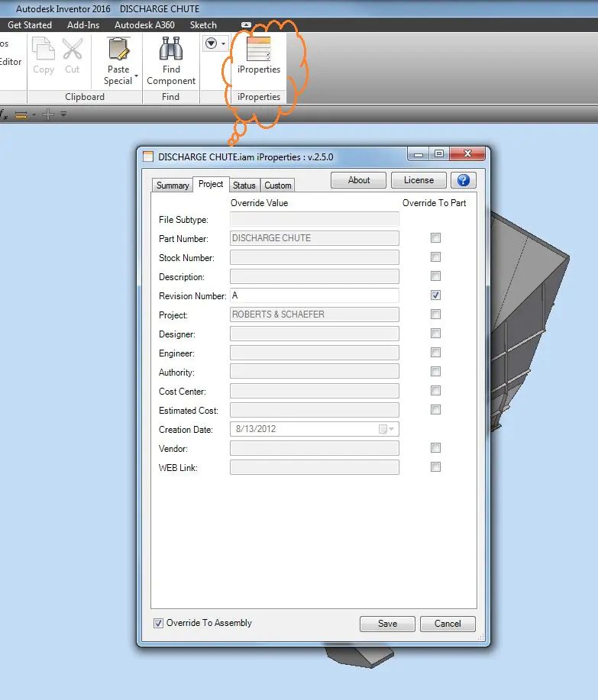Check Override To Part for Part Number

435,238
